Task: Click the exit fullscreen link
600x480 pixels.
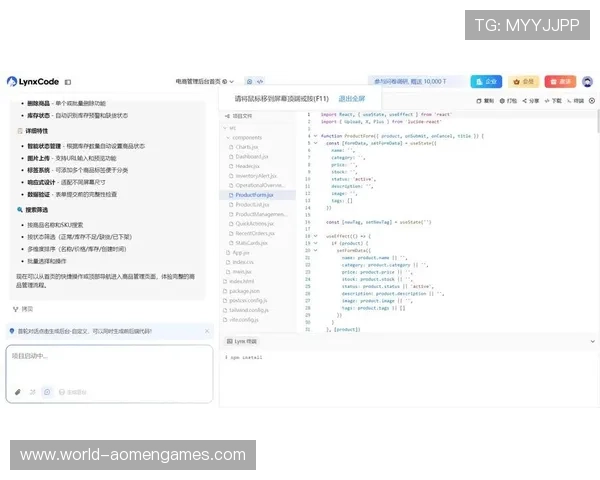Action: pyautogui.click(x=352, y=99)
